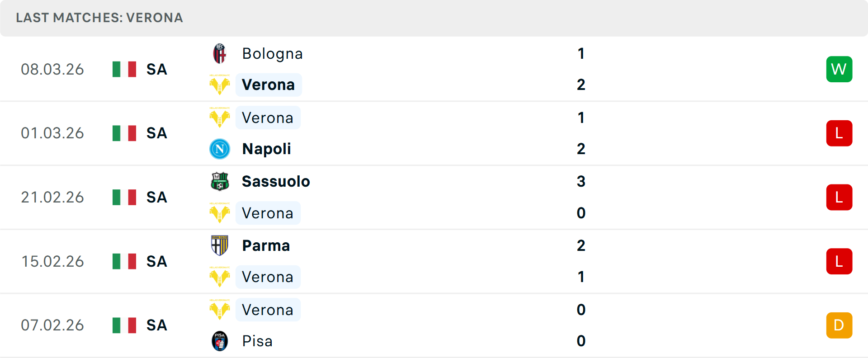This screenshot has width=868, height=358.
Task: Click Italy flag for 07.02.26 match
Action: coord(124,325)
